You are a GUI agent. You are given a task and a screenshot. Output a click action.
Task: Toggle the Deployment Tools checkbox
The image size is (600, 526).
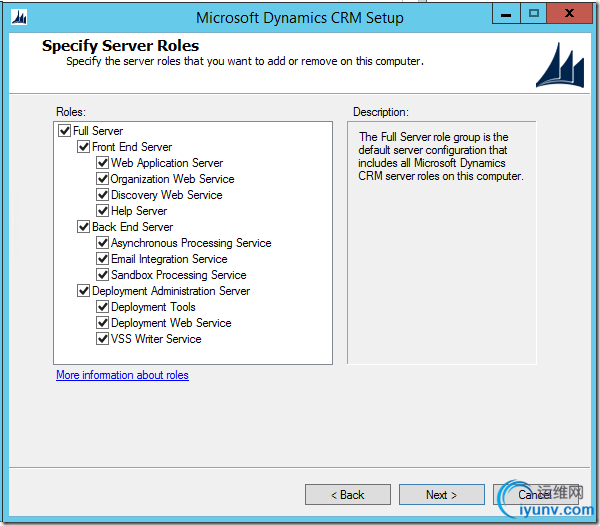click(x=102, y=307)
